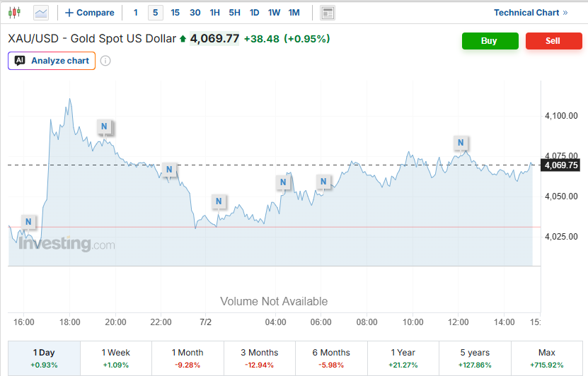588x376 pixels.
Task: Switch to the 1 Week range tab
Action: coord(116,358)
